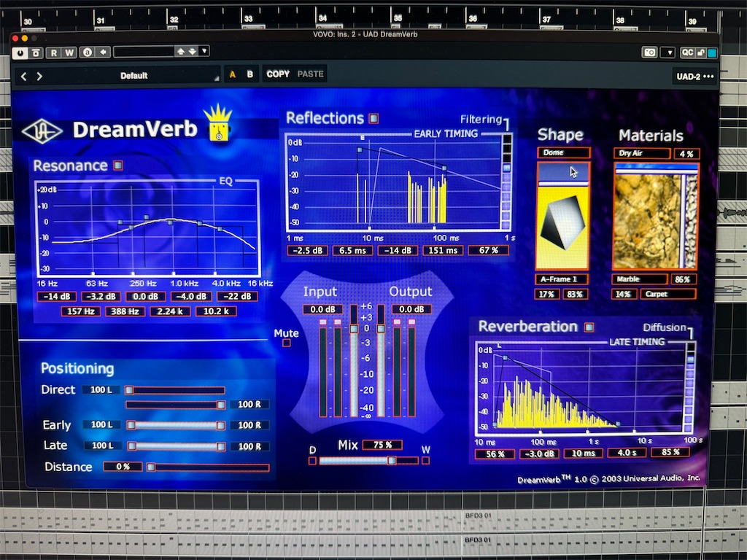Open the host preset browser dropdown triangle

[x=204, y=50]
